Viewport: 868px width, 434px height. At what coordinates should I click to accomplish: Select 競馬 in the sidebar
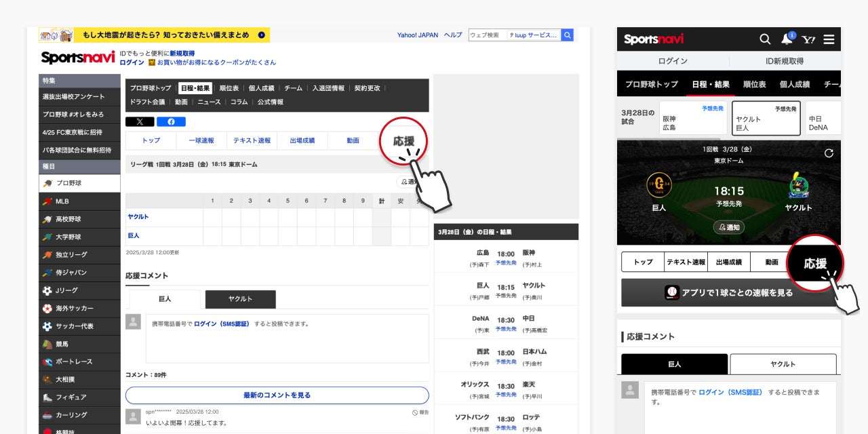[x=79, y=344]
